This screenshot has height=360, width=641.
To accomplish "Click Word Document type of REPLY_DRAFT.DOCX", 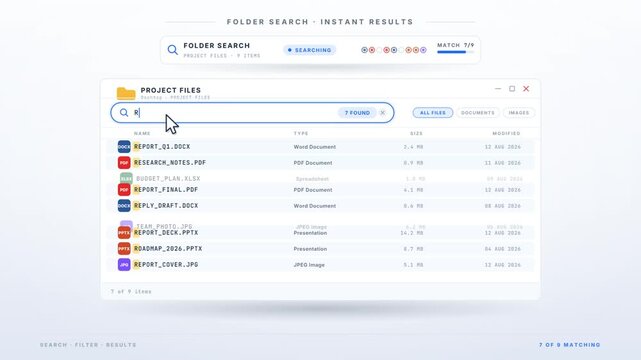I will 314,206.
